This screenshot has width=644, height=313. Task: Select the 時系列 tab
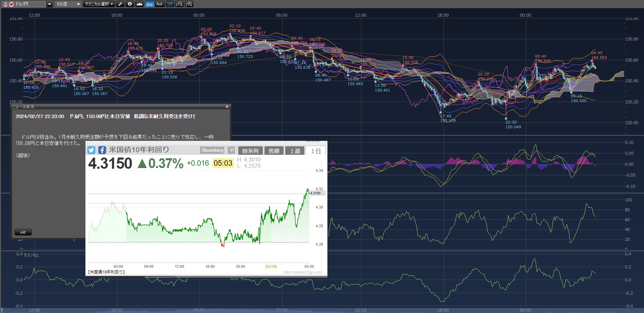coord(250,151)
